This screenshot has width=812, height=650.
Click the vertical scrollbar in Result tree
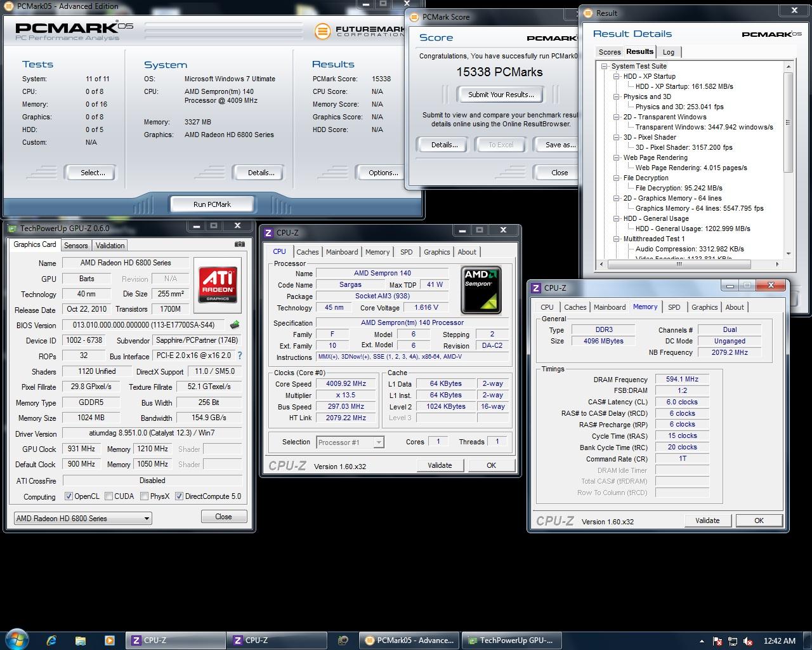(x=789, y=159)
